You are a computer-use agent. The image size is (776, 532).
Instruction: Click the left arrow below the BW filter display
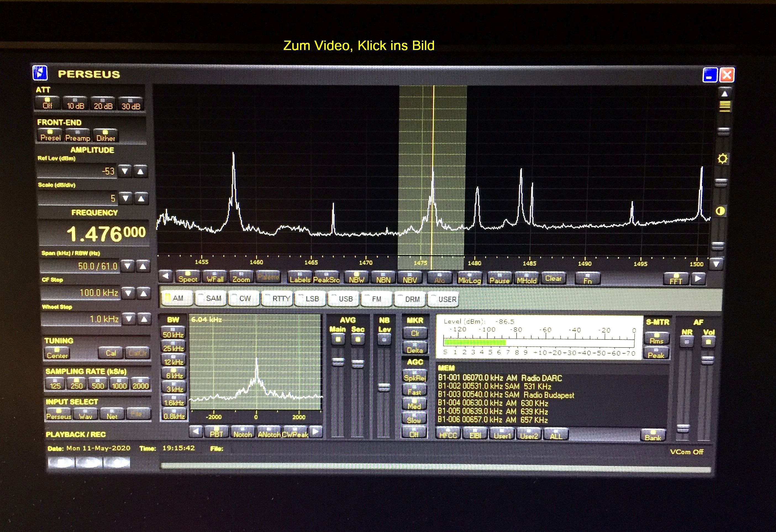196,432
